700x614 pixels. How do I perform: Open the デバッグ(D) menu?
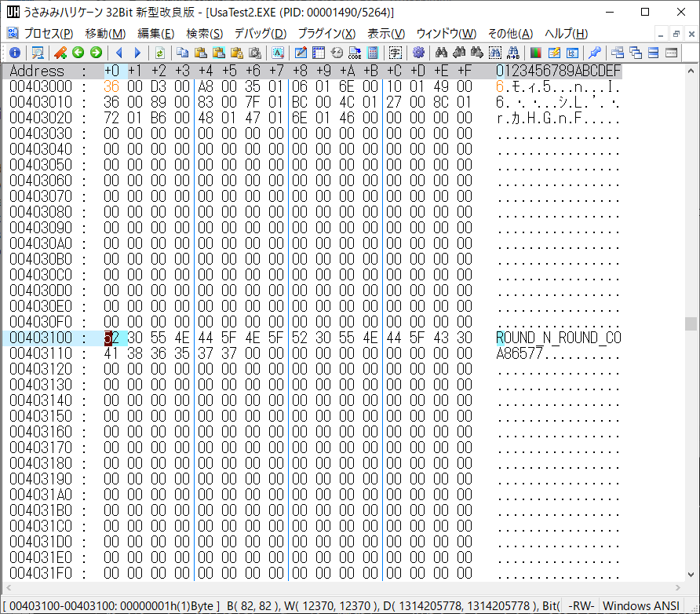tap(260, 33)
